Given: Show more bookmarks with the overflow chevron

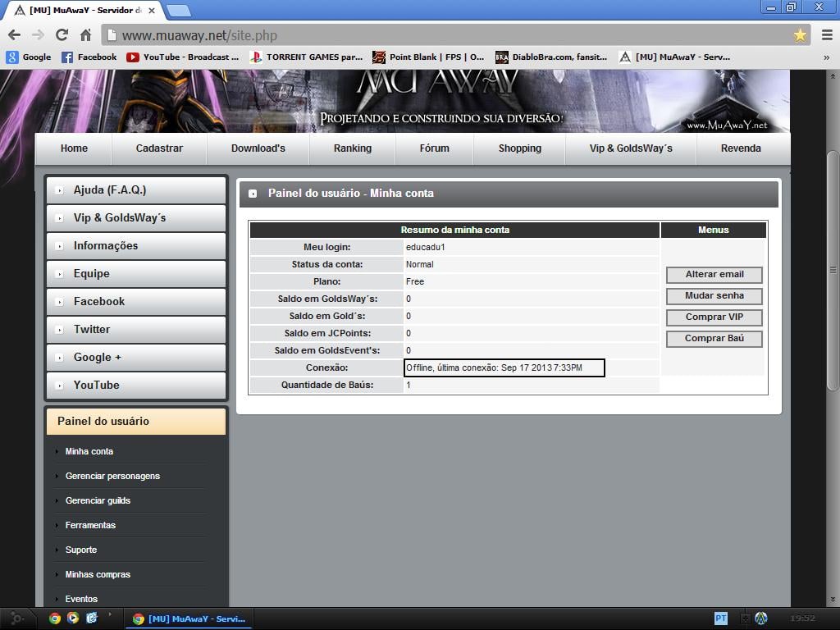Looking at the screenshot, I should (x=826, y=57).
